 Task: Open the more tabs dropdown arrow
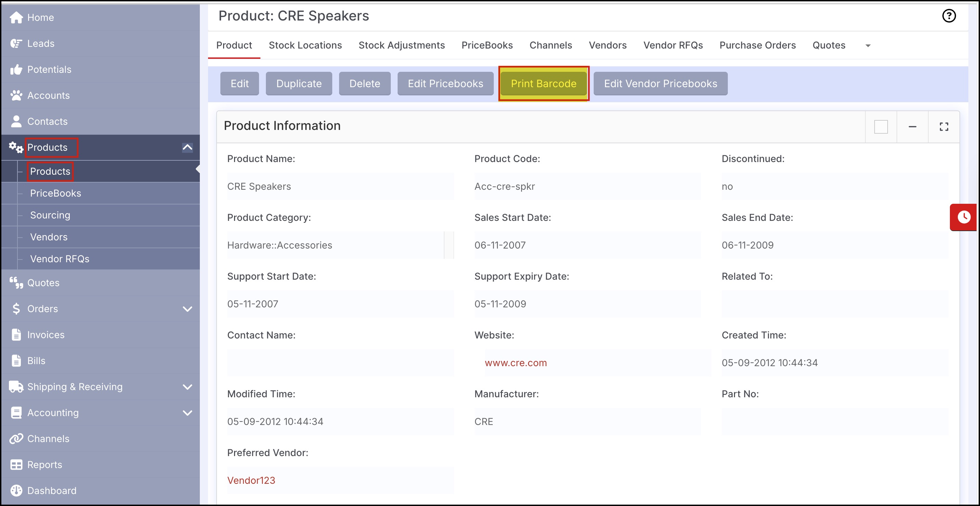point(868,45)
